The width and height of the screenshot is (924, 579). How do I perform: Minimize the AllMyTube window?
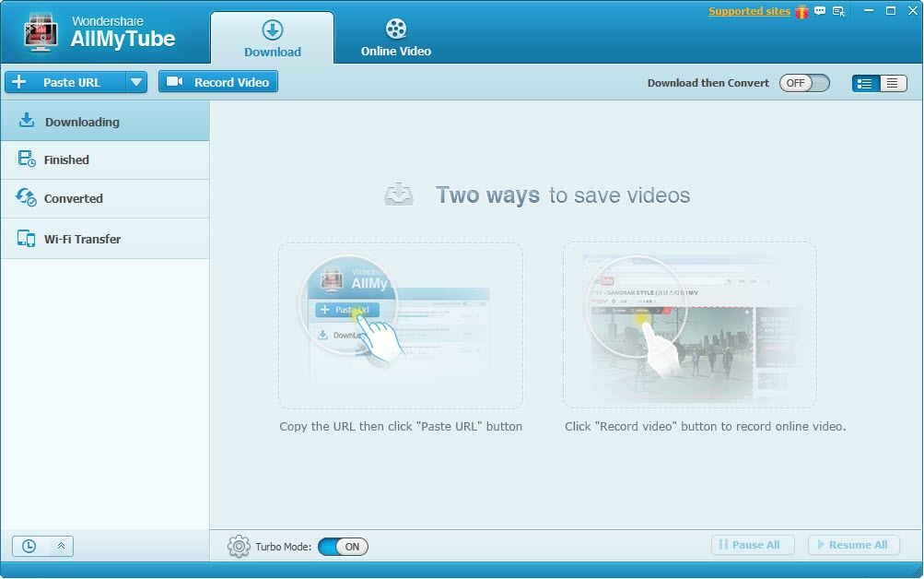coord(868,11)
